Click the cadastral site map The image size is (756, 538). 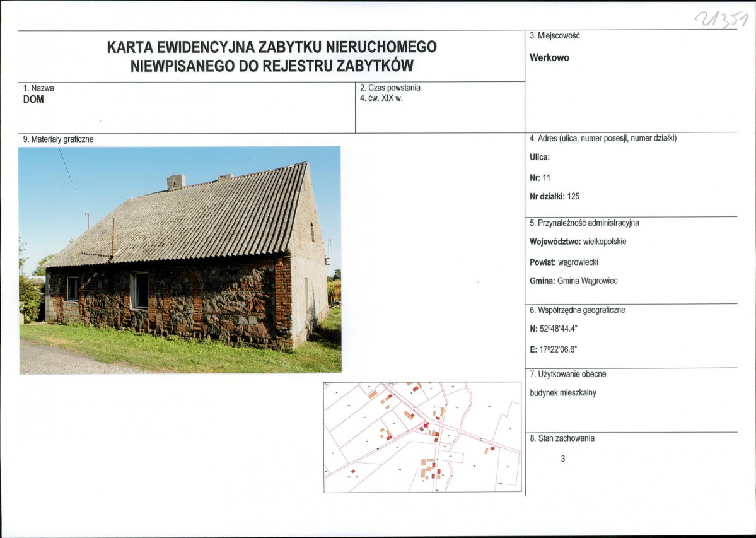coord(422,437)
